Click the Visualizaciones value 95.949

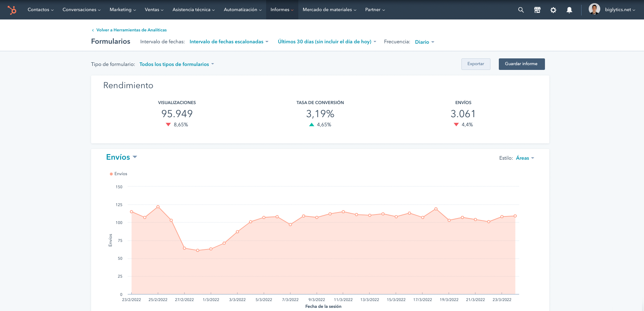pyautogui.click(x=177, y=114)
